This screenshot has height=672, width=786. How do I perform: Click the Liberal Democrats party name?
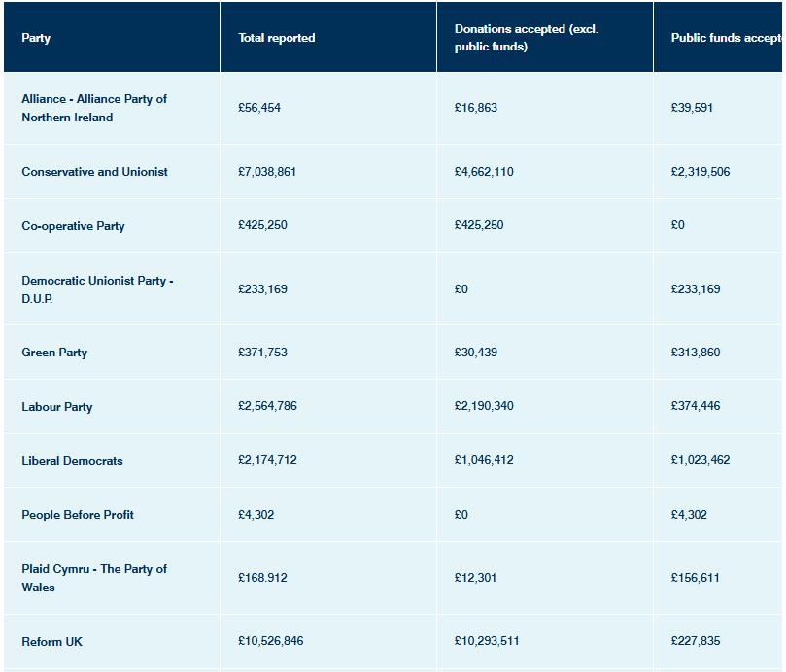pos(72,461)
